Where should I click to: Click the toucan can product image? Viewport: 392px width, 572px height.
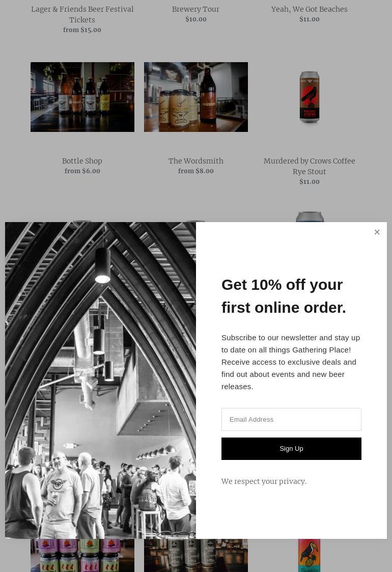coord(309,555)
